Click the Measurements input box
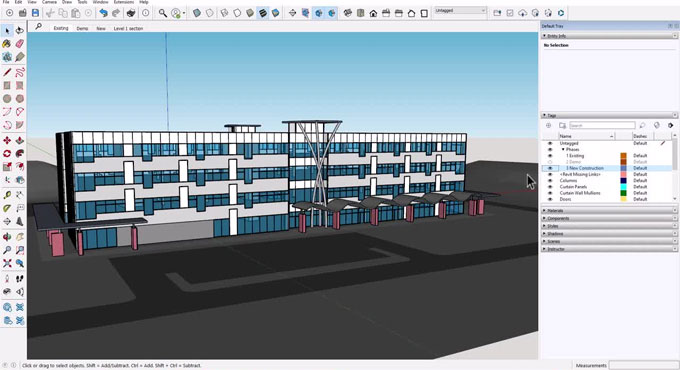This screenshot has width=680, height=370. [x=643, y=365]
